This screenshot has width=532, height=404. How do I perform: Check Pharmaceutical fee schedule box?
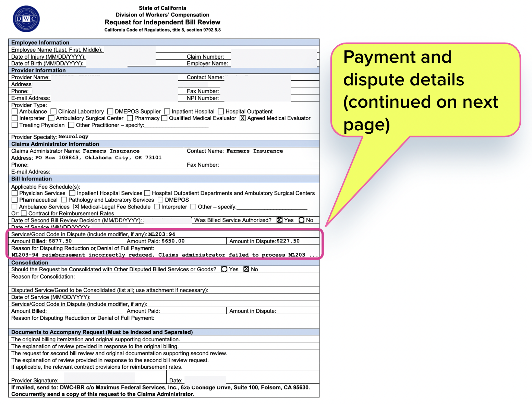pyautogui.click(x=14, y=200)
